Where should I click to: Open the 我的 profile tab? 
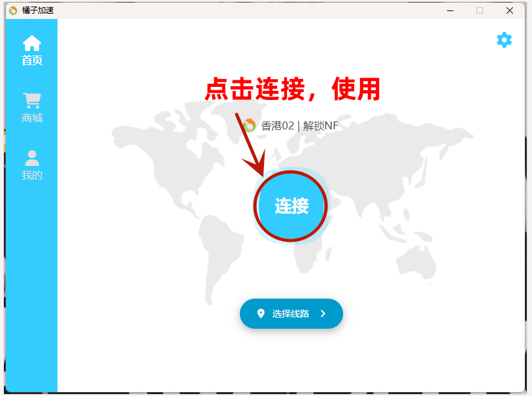pyautogui.click(x=32, y=165)
